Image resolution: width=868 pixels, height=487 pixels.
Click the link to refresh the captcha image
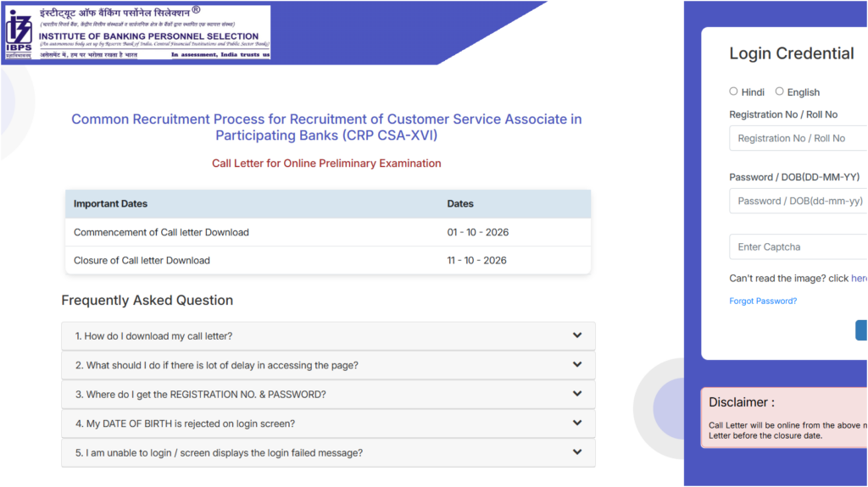point(860,279)
